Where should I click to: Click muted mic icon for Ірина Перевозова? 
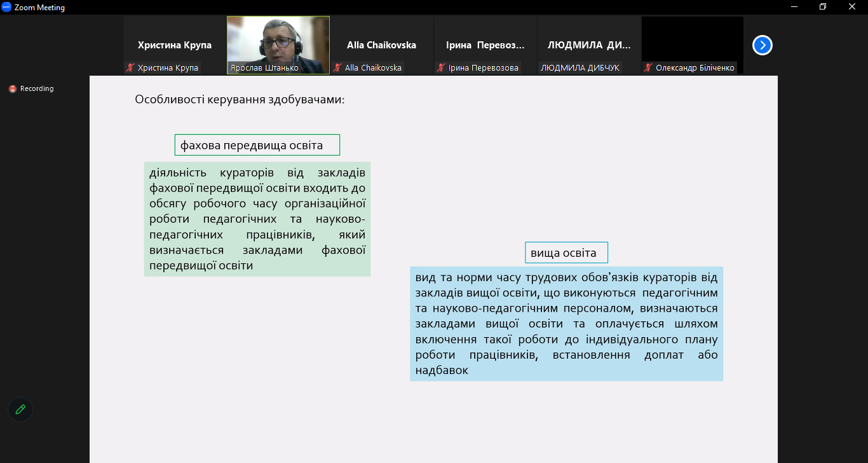pyautogui.click(x=441, y=67)
